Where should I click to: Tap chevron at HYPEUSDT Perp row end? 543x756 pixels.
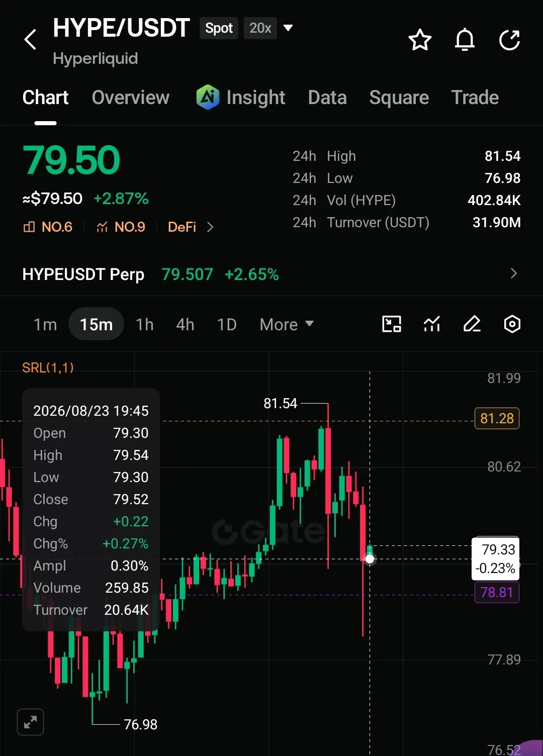513,273
